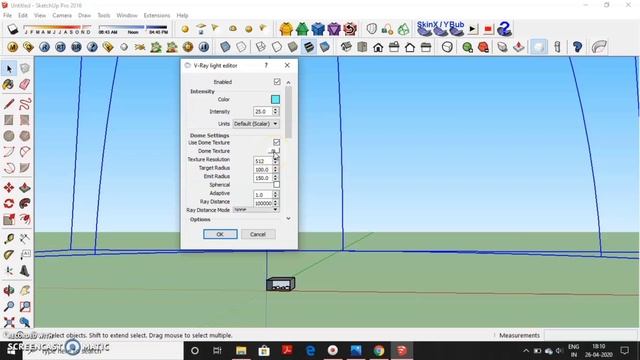Open the Edit menu
This screenshot has width=640, height=360.
(23, 16)
